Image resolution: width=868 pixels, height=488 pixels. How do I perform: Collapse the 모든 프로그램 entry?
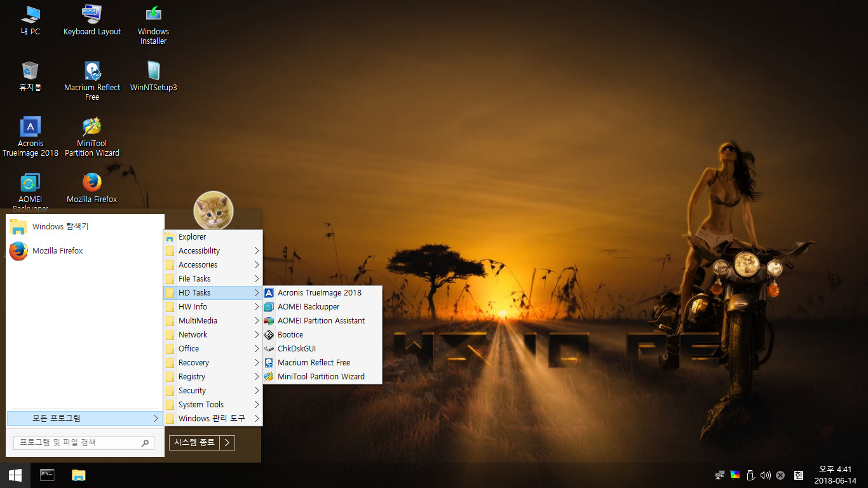click(84, 418)
